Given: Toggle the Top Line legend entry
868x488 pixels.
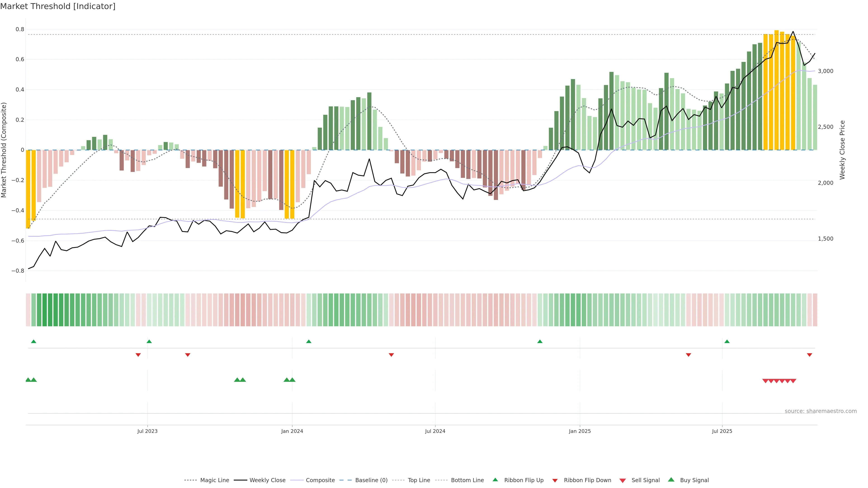Looking at the screenshot, I should [419, 480].
